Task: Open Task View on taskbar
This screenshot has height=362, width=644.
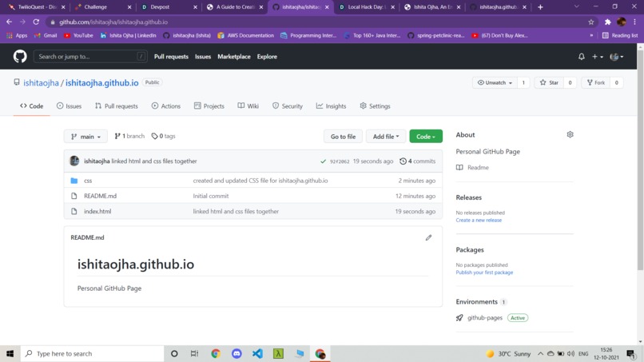Action: [x=194, y=353]
